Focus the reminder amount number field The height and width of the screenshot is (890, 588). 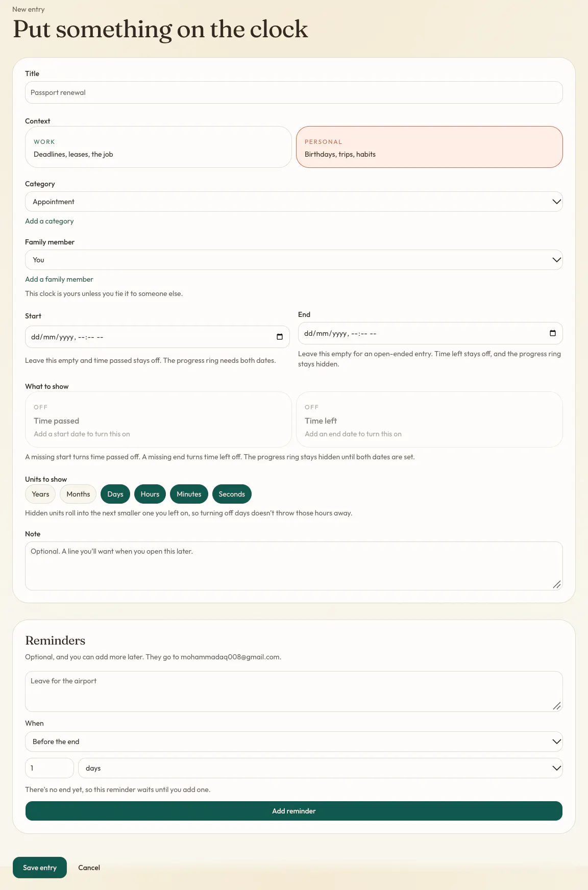[x=50, y=768]
